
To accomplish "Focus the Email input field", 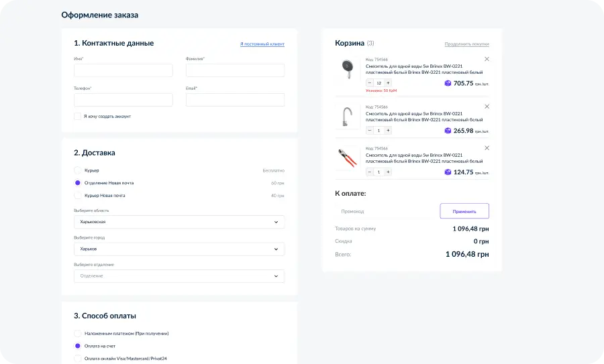I will (235, 100).
